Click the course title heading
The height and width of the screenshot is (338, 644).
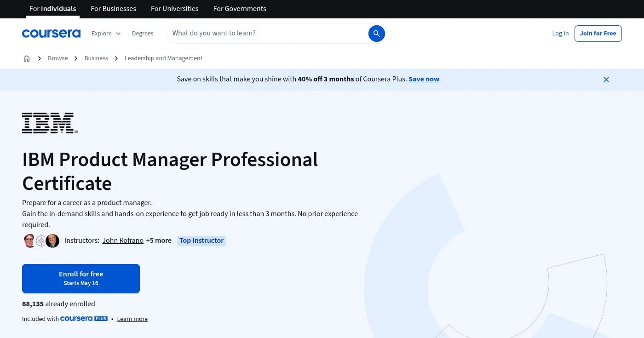tap(170, 171)
